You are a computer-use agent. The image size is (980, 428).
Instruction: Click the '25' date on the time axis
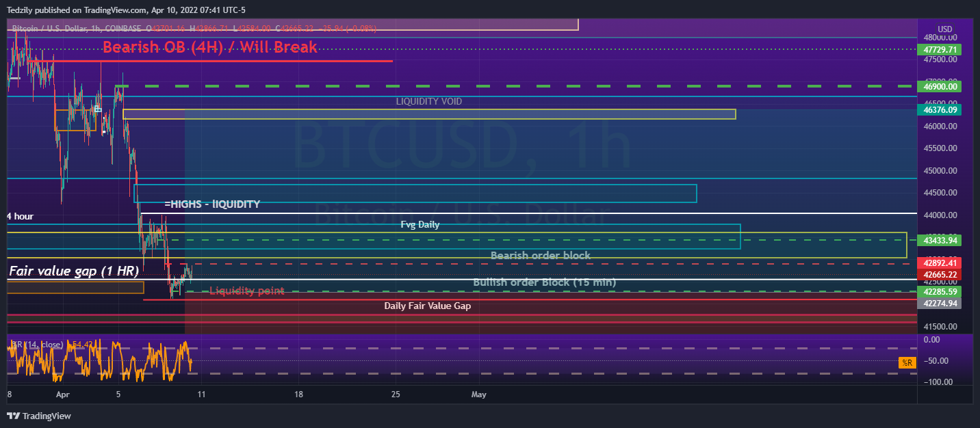[396, 394]
